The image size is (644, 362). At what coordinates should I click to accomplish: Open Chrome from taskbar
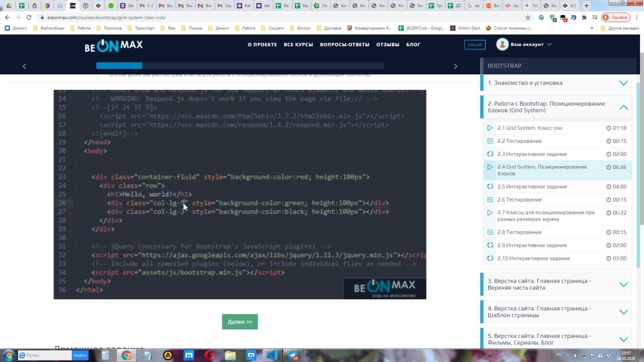126,355
